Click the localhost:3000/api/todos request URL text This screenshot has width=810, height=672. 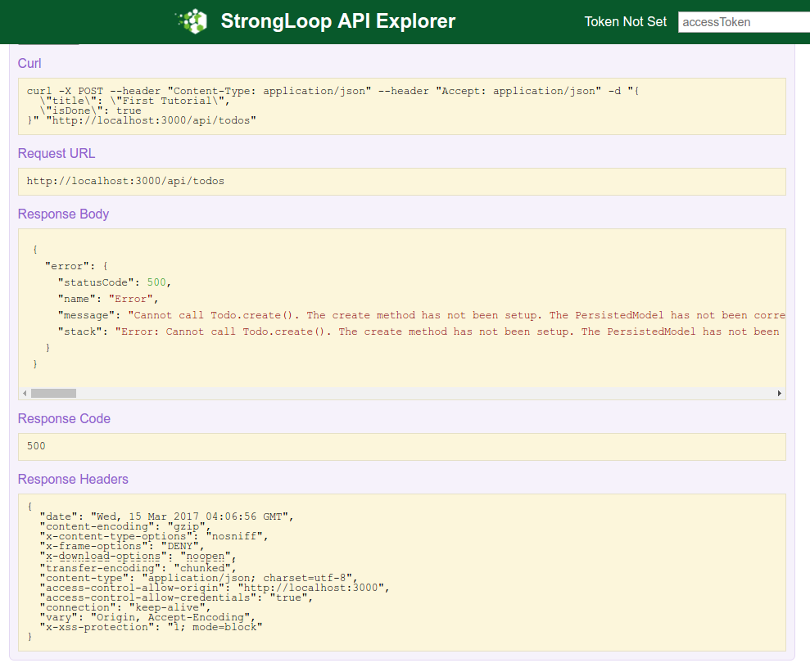(125, 182)
